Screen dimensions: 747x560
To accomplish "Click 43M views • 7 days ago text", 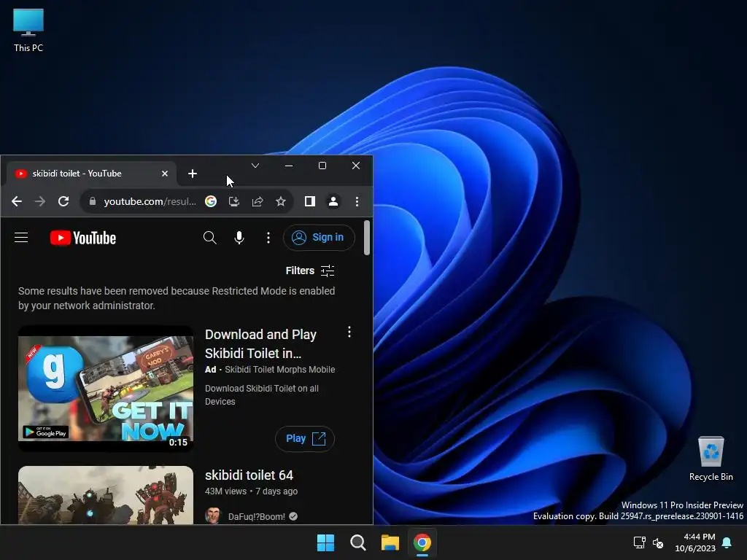I will (x=251, y=491).
